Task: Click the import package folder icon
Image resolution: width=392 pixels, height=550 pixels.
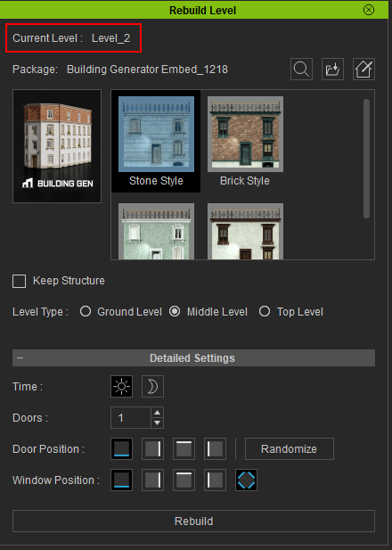Action: [332, 70]
